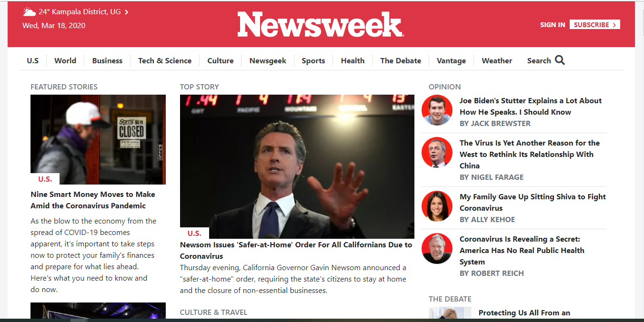This screenshot has height=322, width=644.
Task: Expand location chevron next to Kampala District
Action: (126, 12)
